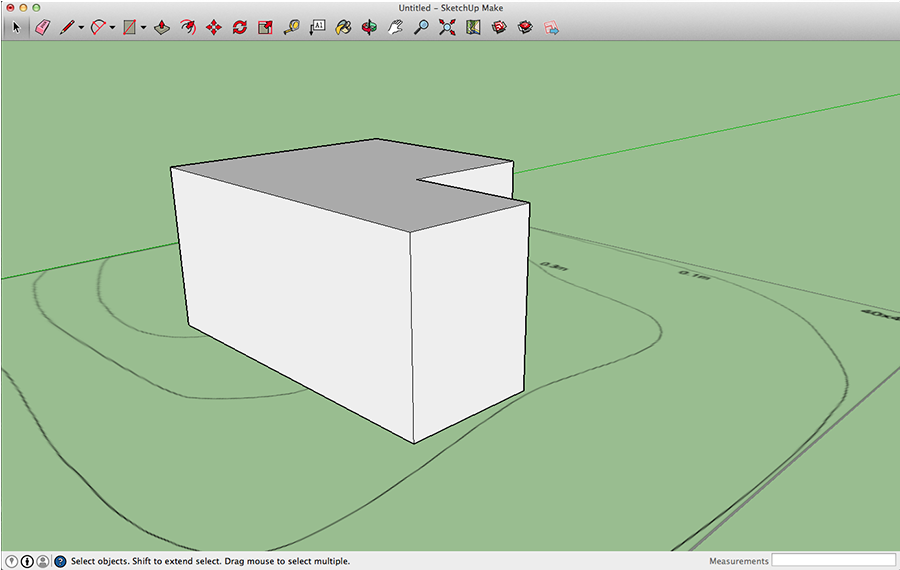Activate the Push/Pull tool
This screenshot has height=570, width=900.
click(x=162, y=27)
